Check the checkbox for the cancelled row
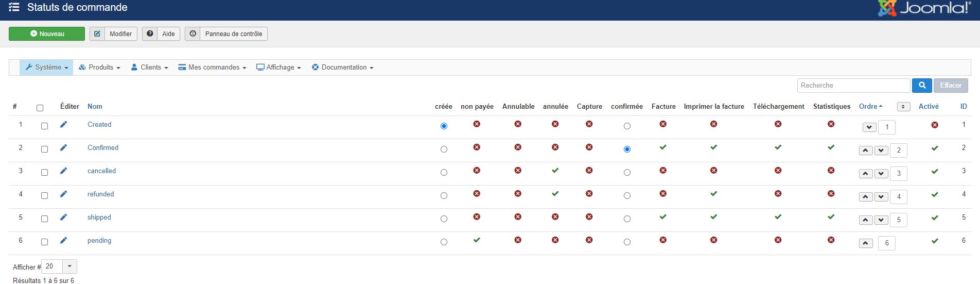Viewport: 980px width, 284px height. [44, 172]
